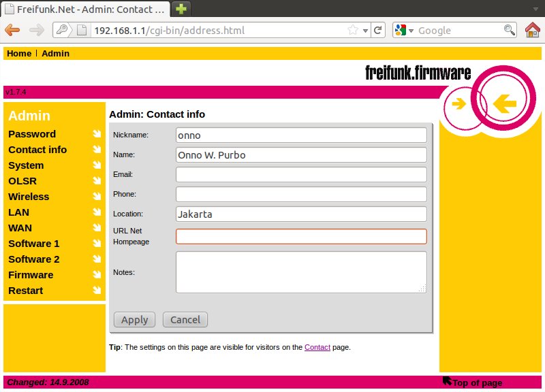The width and height of the screenshot is (545, 392).
Task: Bookmark this page with the star icon
Action: point(353,30)
